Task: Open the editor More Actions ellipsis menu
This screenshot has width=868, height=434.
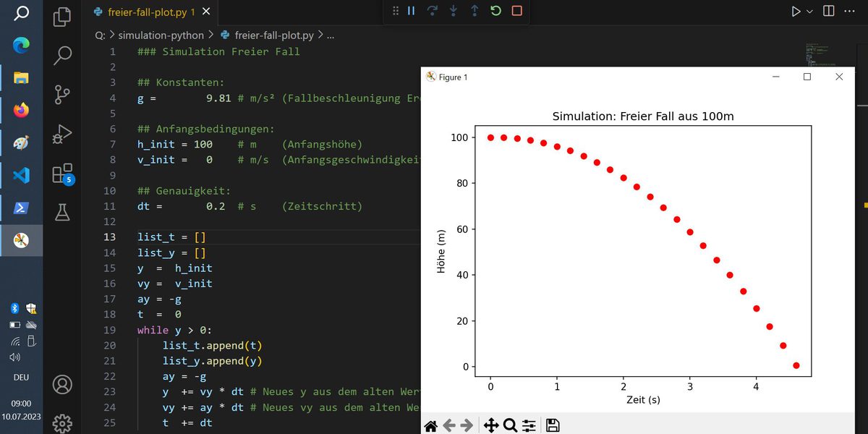Action: tap(850, 12)
